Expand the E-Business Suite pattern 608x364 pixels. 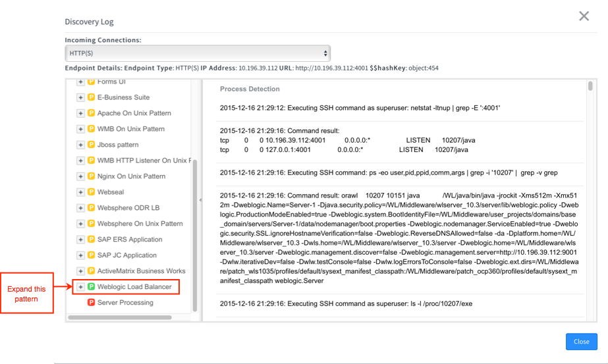80,97
